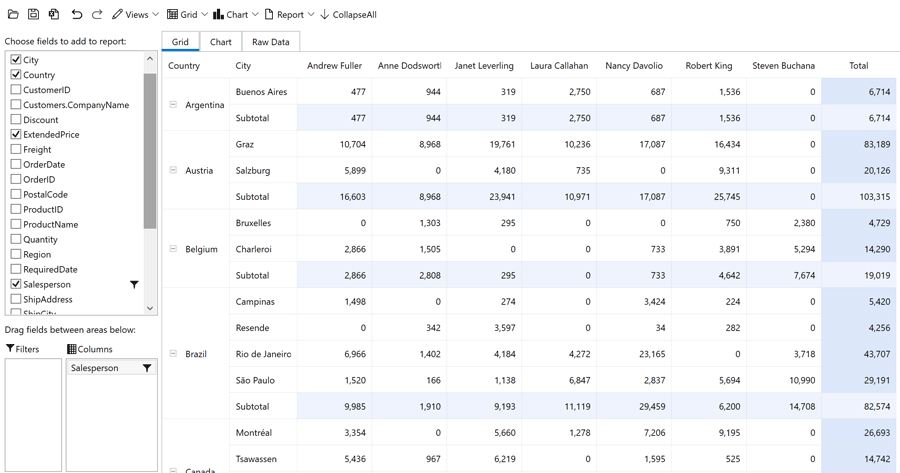Open the Chart dropdown in toolbar
Image resolution: width=900 pixels, height=473 pixels.
coord(236,15)
